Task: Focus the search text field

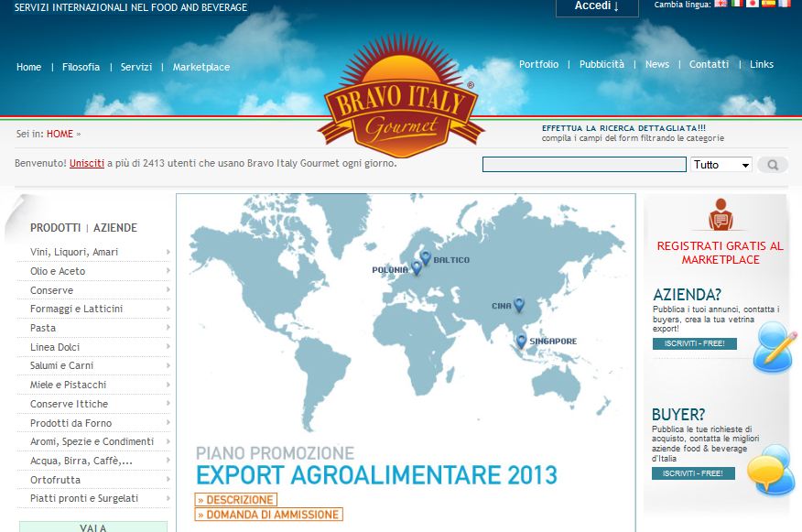Action: pos(584,165)
